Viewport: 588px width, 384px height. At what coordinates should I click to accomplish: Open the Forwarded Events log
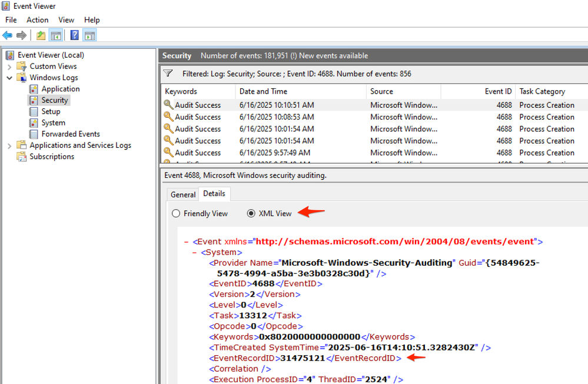coord(70,134)
